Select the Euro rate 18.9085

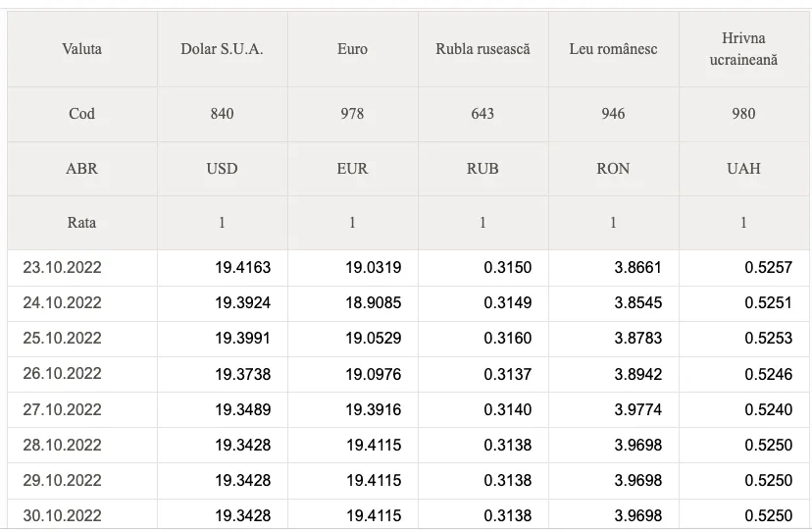click(374, 303)
